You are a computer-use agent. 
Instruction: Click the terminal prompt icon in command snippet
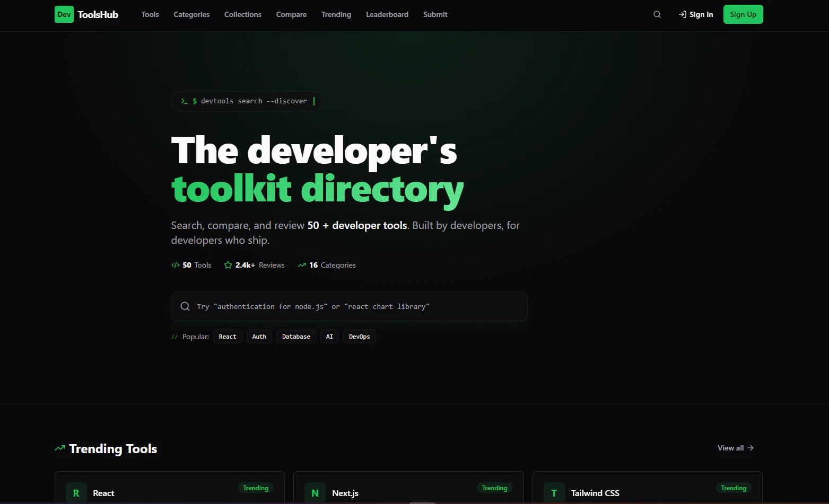tap(184, 101)
